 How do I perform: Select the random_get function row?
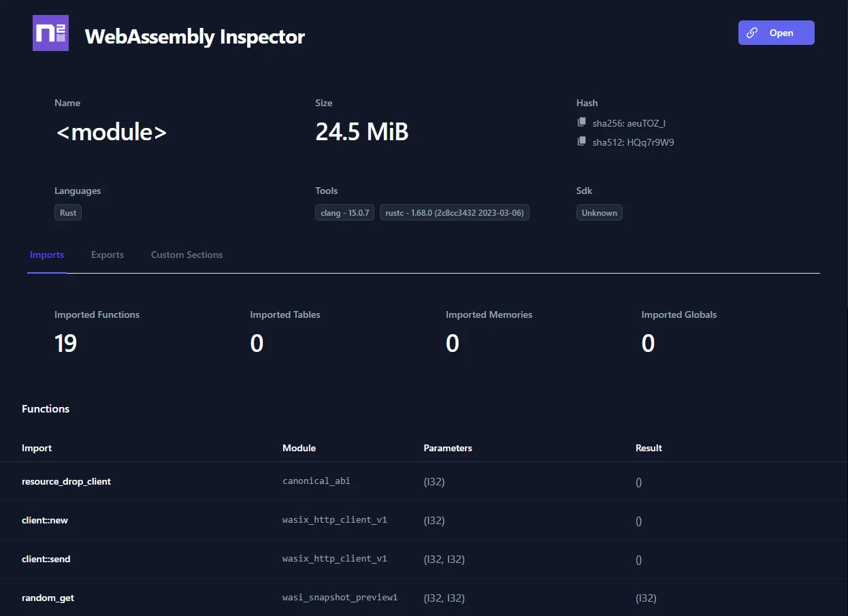pos(48,598)
